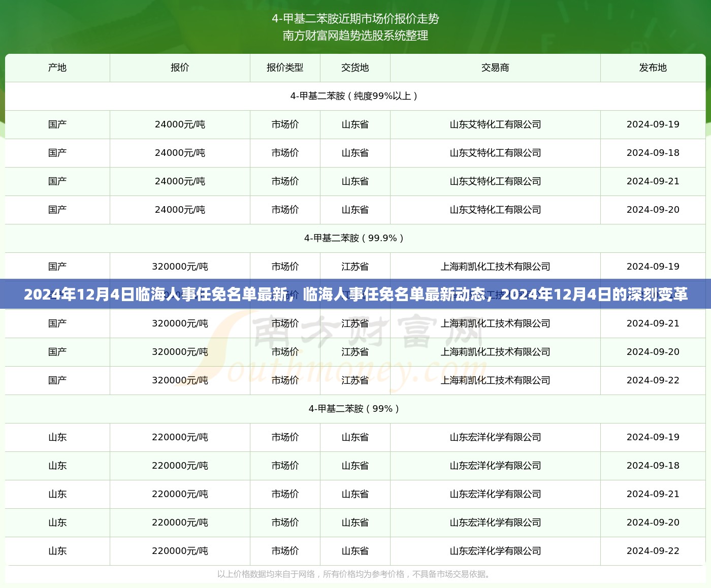Click date 2024-09-21 in the 上海莉凯化工 row
This screenshot has width=711, height=588.
tap(653, 323)
